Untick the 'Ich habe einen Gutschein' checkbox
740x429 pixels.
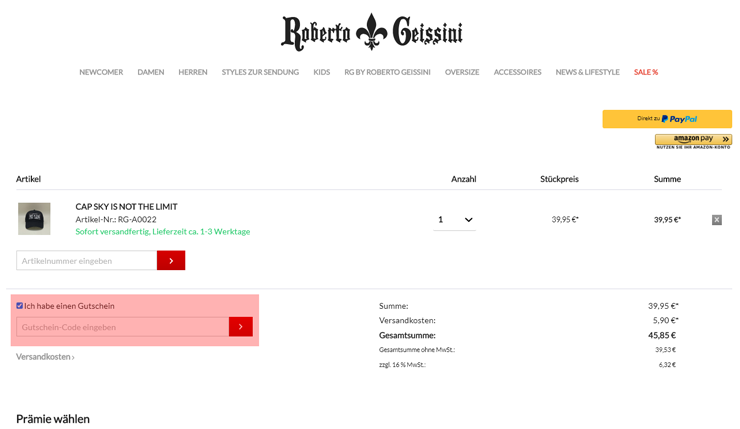[19, 306]
